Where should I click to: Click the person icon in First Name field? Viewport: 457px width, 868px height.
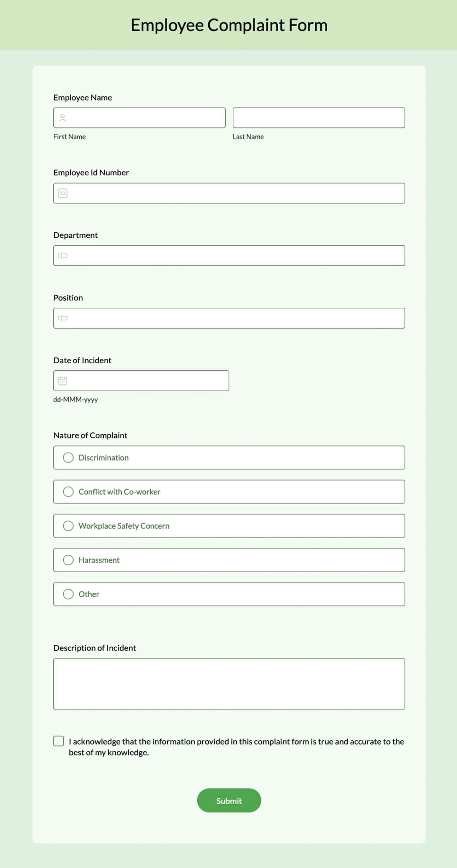point(63,117)
